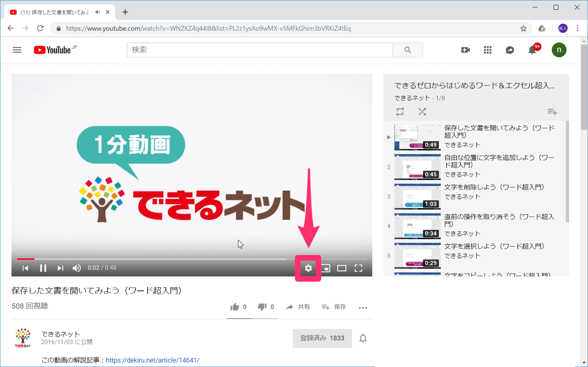The height and width of the screenshot is (367, 588).
Task: Toggle channel notification bell
Action: pyautogui.click(x=363, y=338)
